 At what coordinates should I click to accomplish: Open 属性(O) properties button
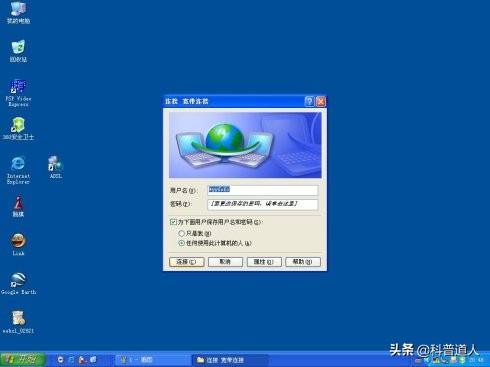264,262
